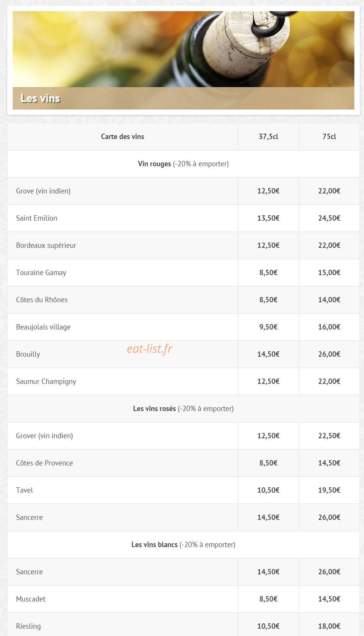Select Côtes du Rhônes 14,00€ price
364x636 pixels.
coord(329,300)
